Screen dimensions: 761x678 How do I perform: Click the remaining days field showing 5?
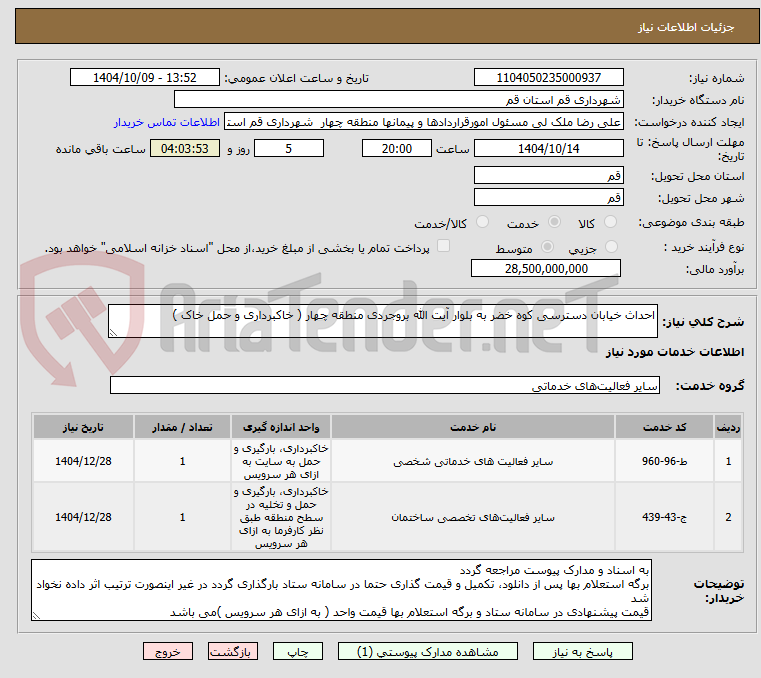tap(289, 148)
